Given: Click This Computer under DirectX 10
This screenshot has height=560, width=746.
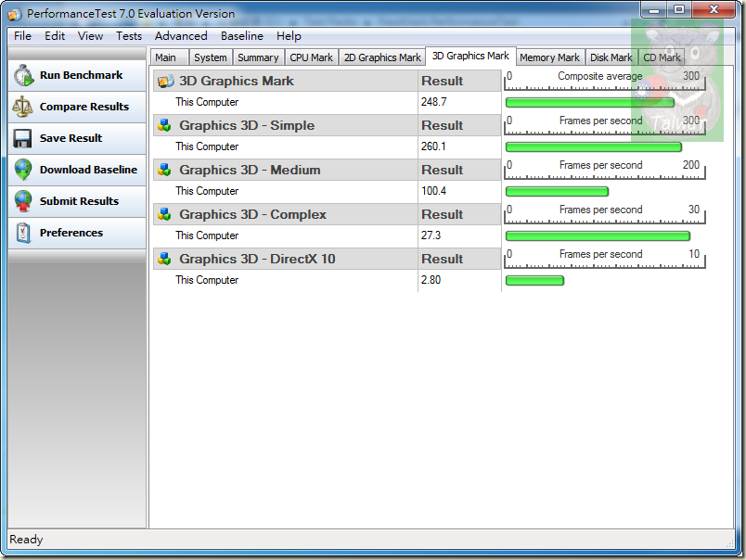Looking at the screenshot, I should [x=207, y=280].
